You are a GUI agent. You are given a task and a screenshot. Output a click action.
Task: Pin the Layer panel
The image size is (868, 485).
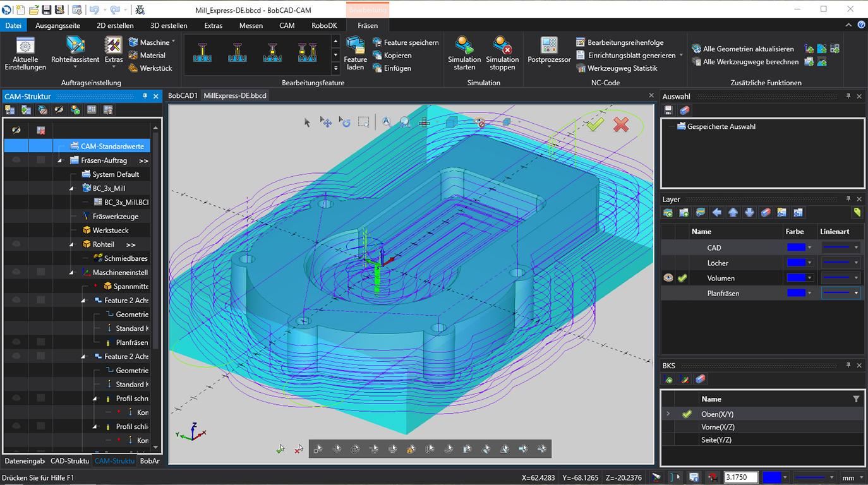pyautogui.click(x=848, y=199)
